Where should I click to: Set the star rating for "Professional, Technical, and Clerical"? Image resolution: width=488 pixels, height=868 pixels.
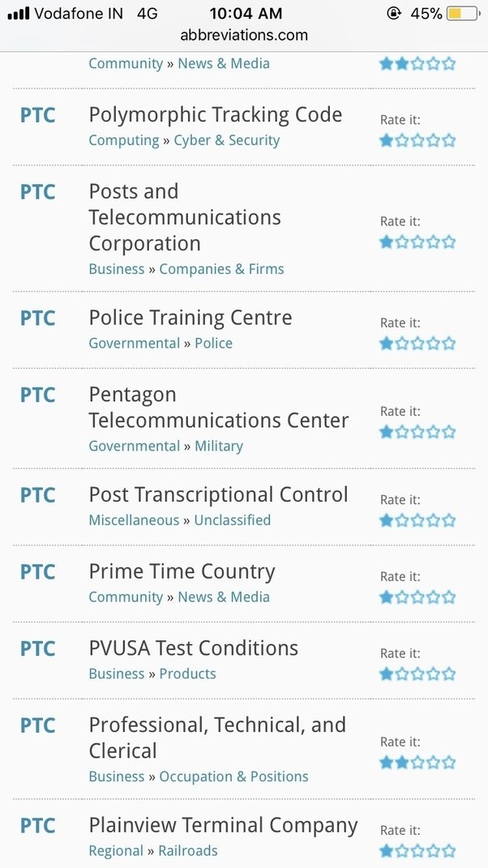pos(417,762)
